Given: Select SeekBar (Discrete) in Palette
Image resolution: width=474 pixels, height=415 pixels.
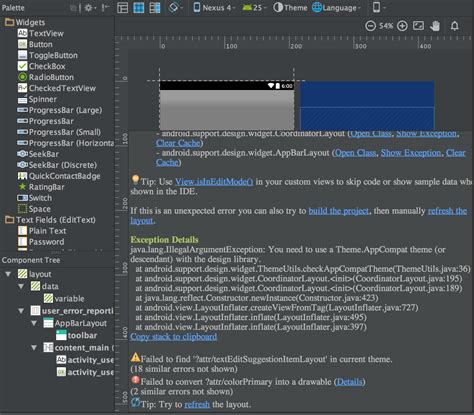Looking at the screenshot, I should pos(57,165).
